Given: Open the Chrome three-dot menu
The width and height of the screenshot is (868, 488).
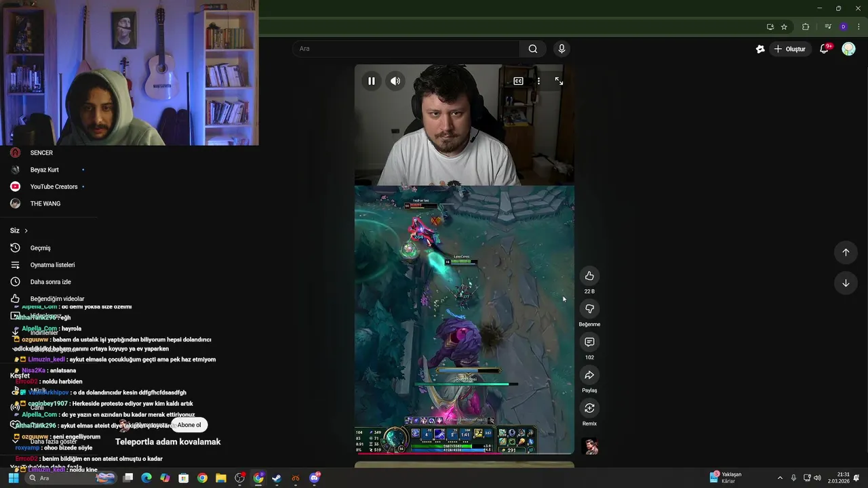Looking at the screenshot, I should 858,27.
